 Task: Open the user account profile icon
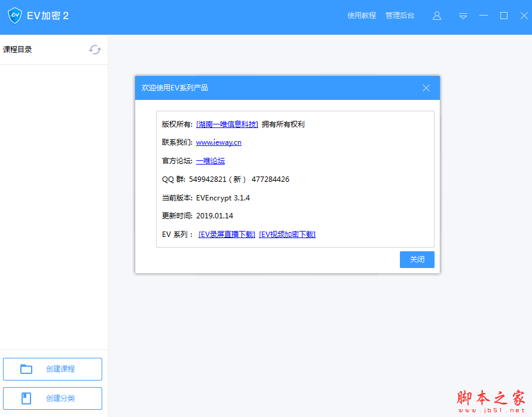tap(437, 16)
